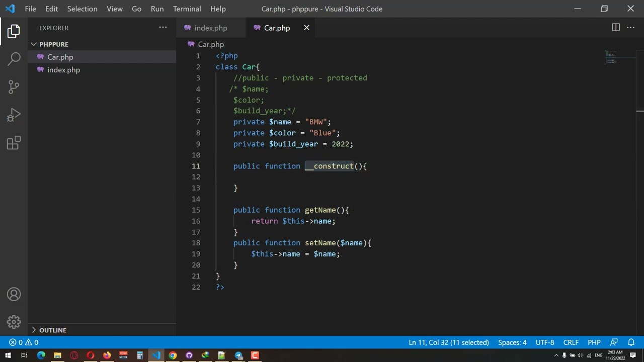
Task: Open GitHub Desktop from taskbar
Action: (x=189, y=355)
